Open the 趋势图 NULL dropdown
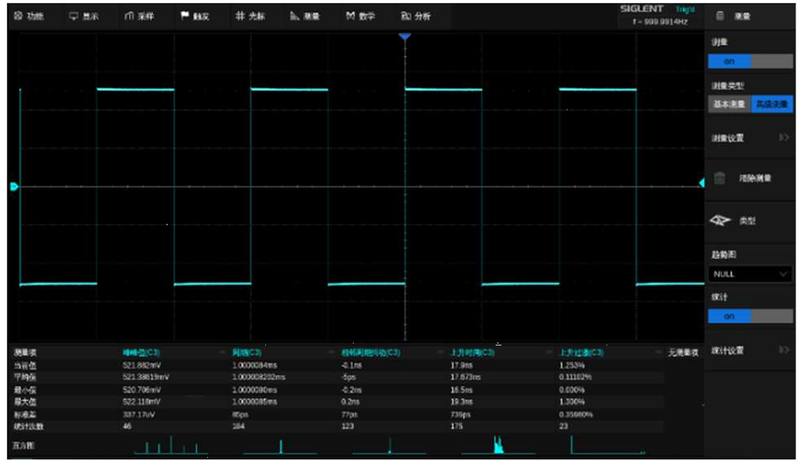 click(x=750, y=274)
